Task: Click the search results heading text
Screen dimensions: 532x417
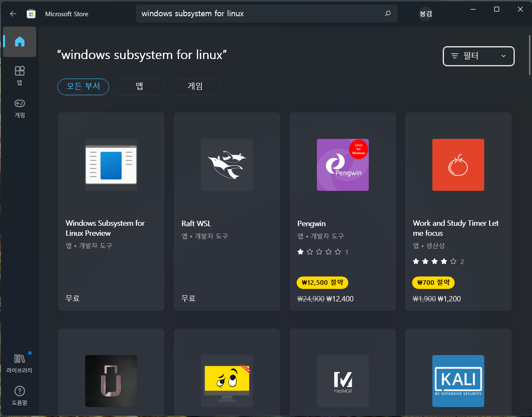Action: (142, 55)
